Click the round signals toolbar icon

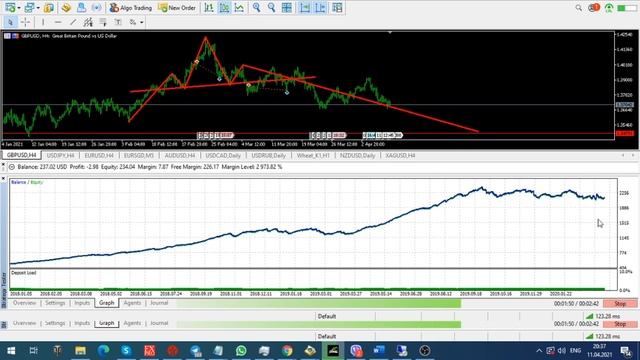tap(96, 7)
